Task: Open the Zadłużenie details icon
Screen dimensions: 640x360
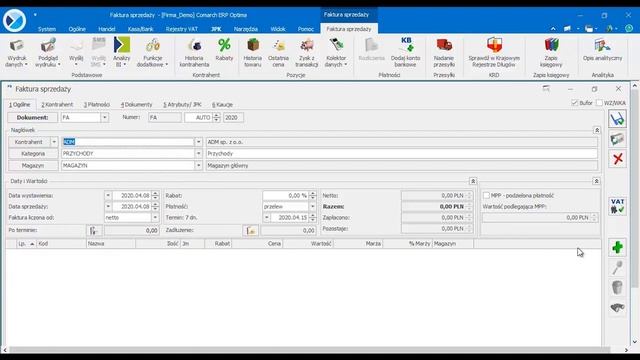Action: 251,231
